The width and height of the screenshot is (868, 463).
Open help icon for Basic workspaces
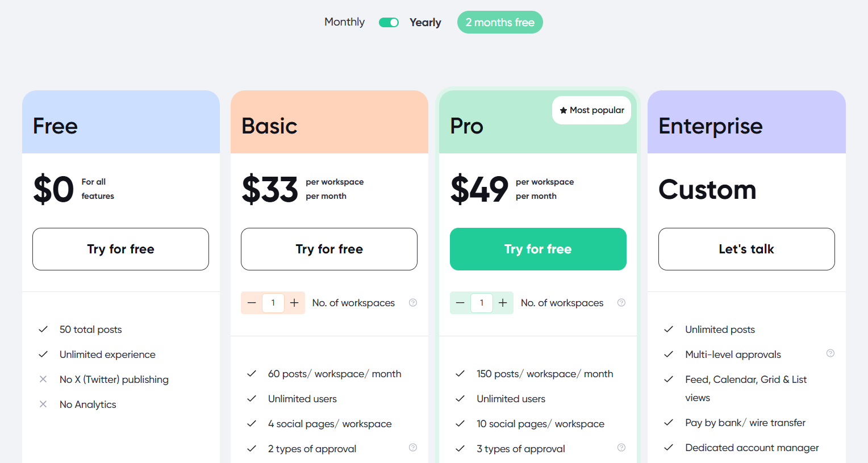413,303
